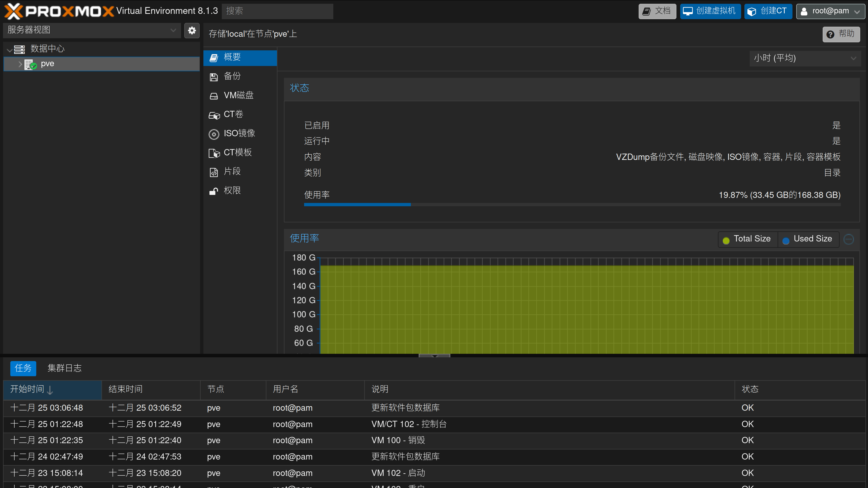This screenshot has height=488, width=868.
Task: Click the 创建虚拟机 button
Action: click(710, 12)
